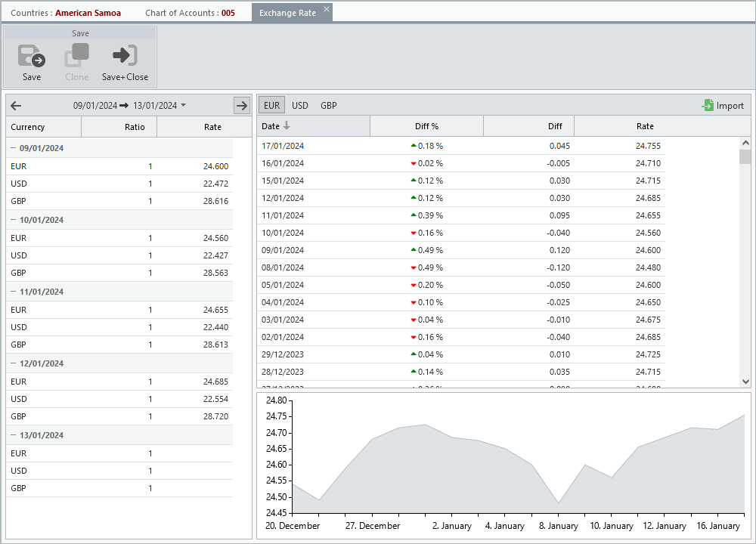Close the Exchange Rate tab
Viewport: 756px width, 544px height.
pos(327,9)
